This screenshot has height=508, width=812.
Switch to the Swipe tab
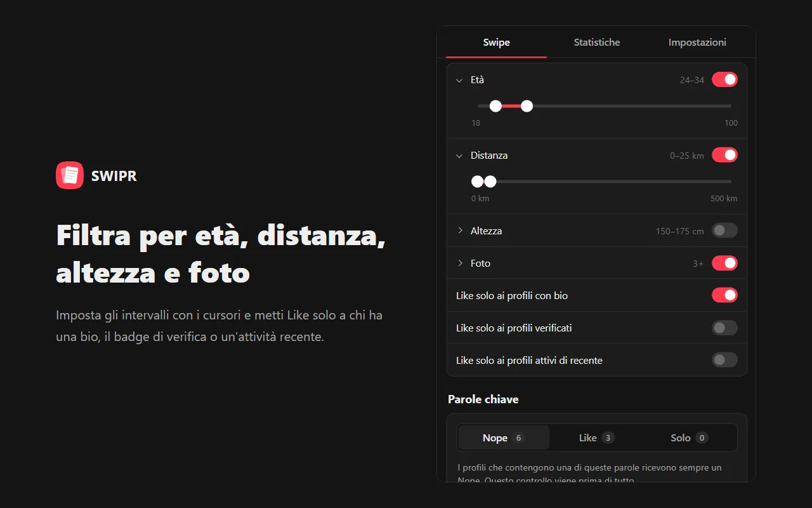click(497, 43)
